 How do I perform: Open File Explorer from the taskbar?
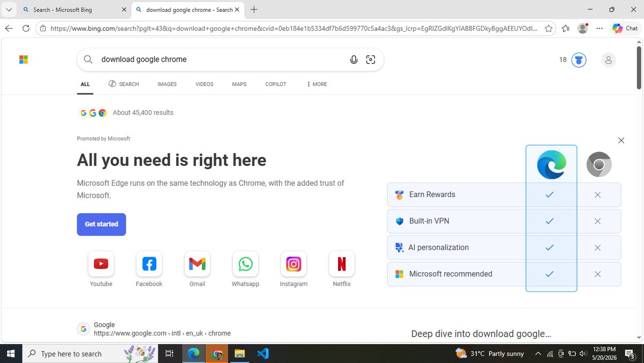(x=240, y=354)
